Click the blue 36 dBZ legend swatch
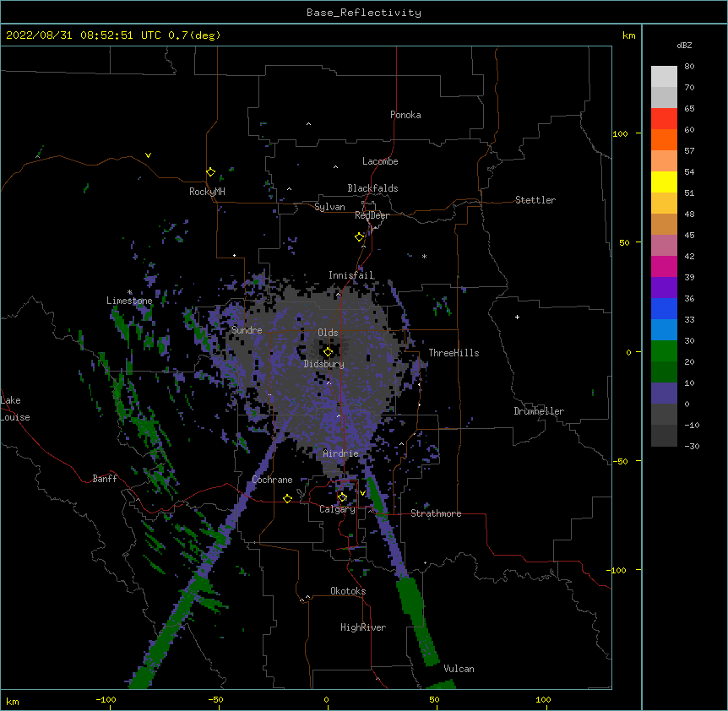Image resolution: width=728 pixels, height=711 pixels. pos(664,308)
